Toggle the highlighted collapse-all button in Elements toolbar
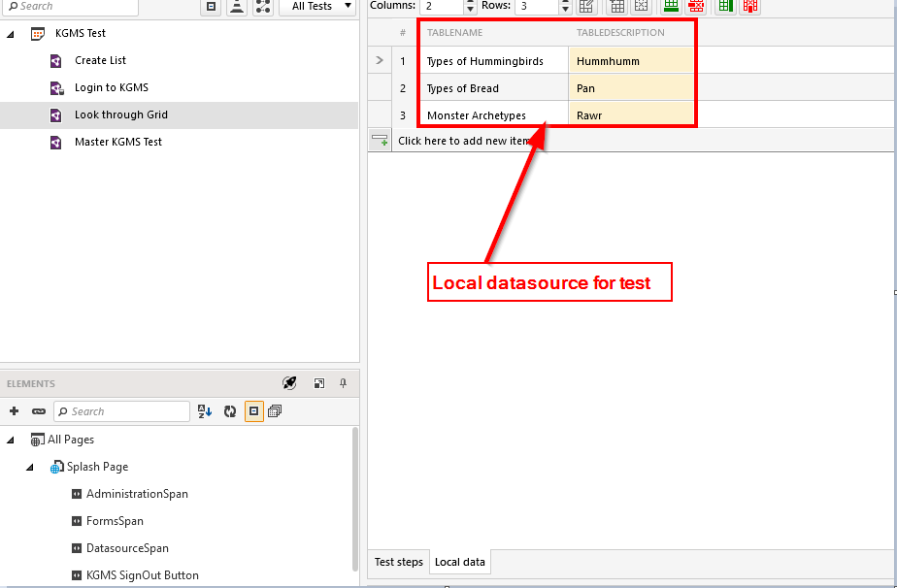This screenshot has width=897, height=588. click(x=253, y=411)
